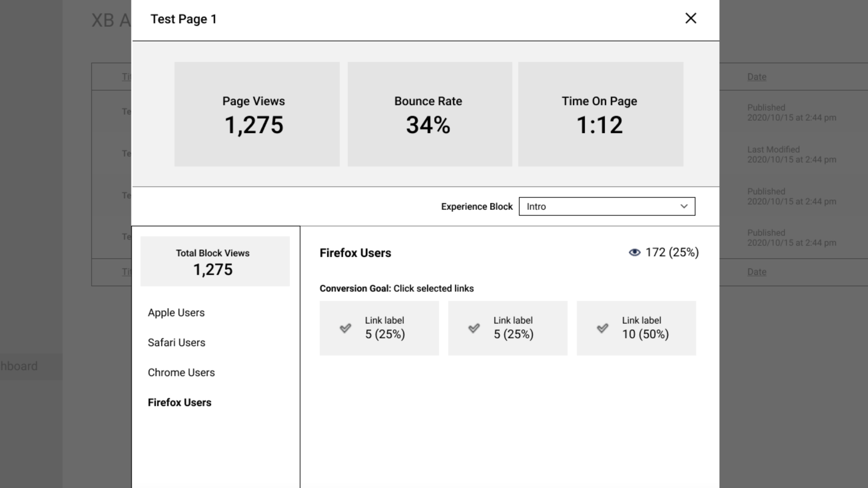Image resolution: width=868 pixels, height=488 pixels.
Task: Click the 10 (50%) conversion card
Action: pyautogui.click(x=636, y=328)
